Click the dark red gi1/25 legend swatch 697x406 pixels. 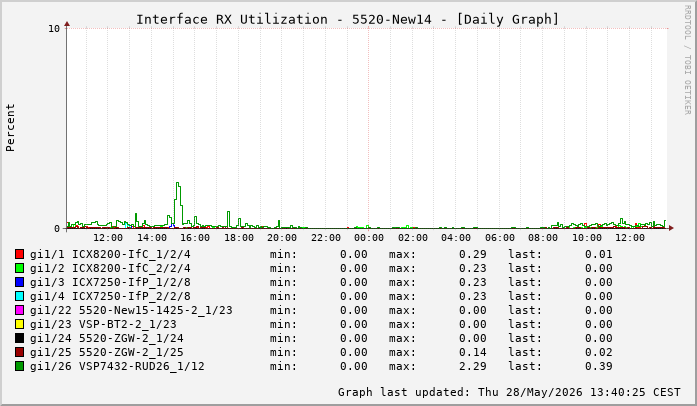[19, 352]
